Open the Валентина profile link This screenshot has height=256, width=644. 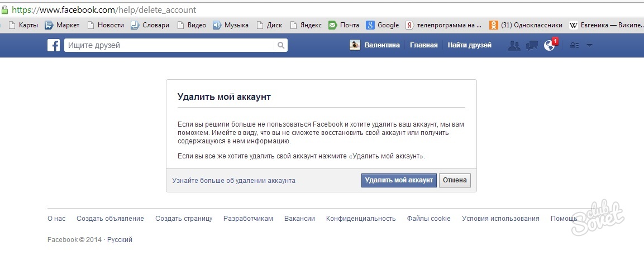coord(382,45)
